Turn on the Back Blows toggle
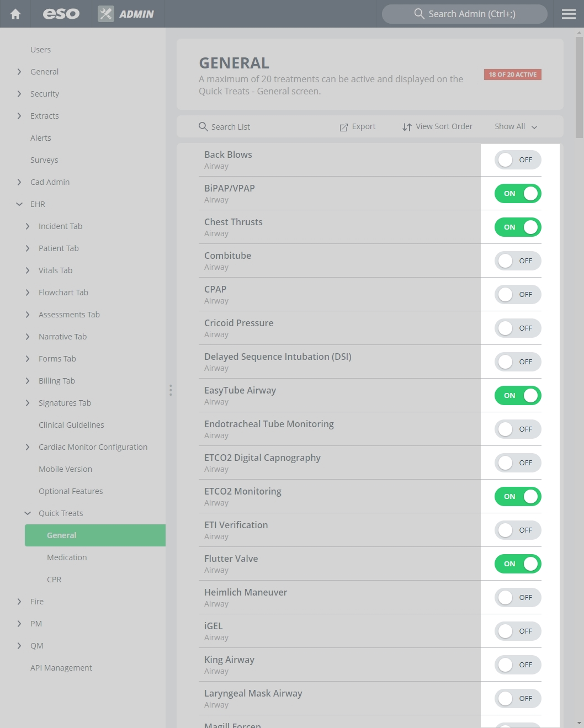This screenshot has height=728, width=584. (518, 160)
